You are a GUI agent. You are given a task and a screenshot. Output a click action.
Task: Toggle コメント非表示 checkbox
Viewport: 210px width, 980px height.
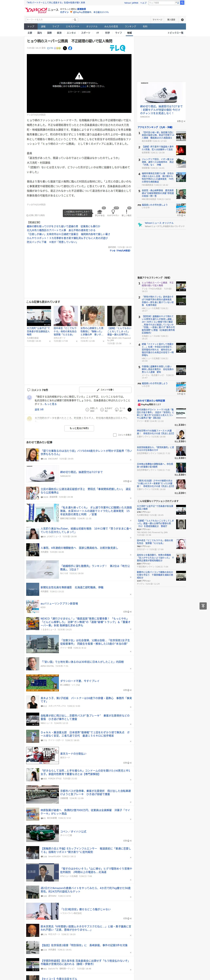(x=115, y=435)
